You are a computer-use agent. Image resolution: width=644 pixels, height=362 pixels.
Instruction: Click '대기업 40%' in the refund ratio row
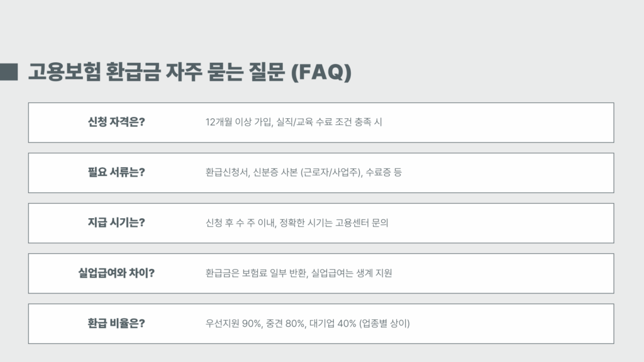click(333, 324)
